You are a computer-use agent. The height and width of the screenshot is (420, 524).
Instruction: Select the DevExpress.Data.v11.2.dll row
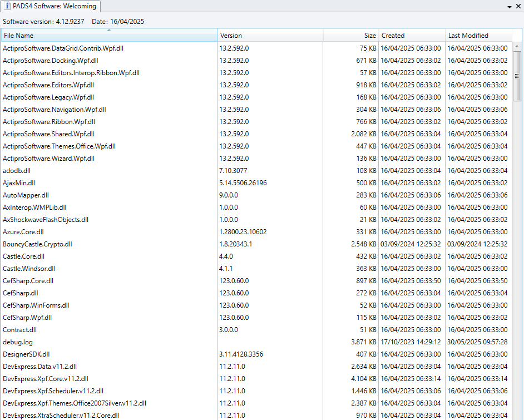pos(256,367)
